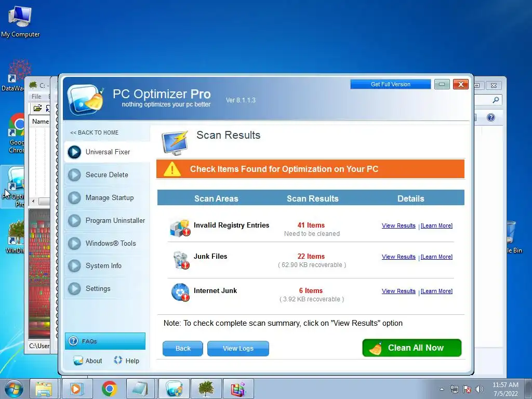Switch to WinDirStat tree taskbar button
Viewport: 532px width, 399px height.
pyautogui.click(x=206, y=389)
